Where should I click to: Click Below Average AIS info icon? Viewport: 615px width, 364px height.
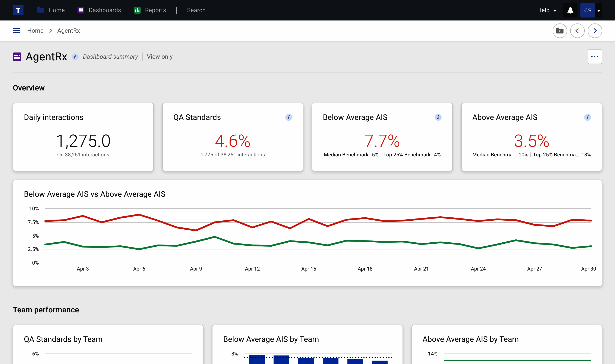click(438, 117)
